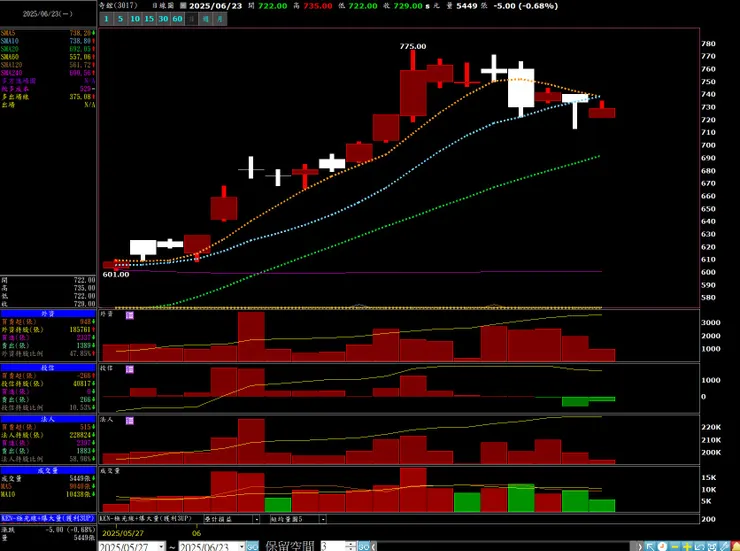Open the 投信 subchart purple settings icon
740x551 pixels.
(130, 369)
